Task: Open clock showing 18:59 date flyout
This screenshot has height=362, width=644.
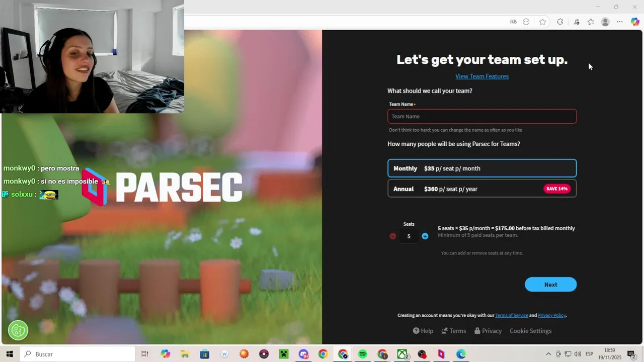Action: [x=609, y=354]
